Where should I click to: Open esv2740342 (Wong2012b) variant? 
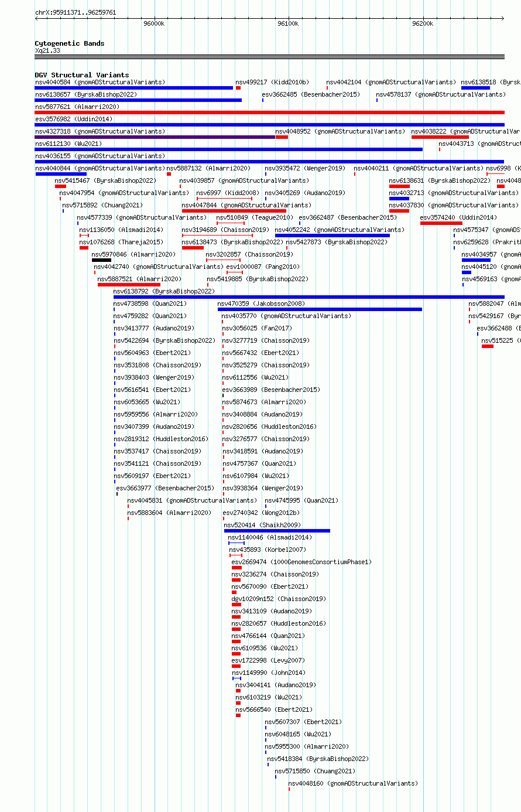tap(261, 513)
